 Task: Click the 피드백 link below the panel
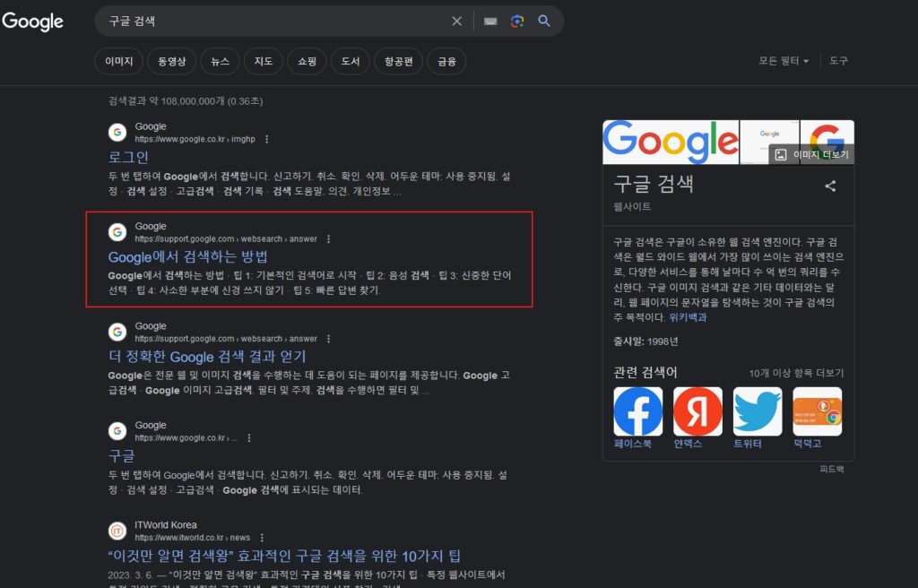[x=832, y=469]
